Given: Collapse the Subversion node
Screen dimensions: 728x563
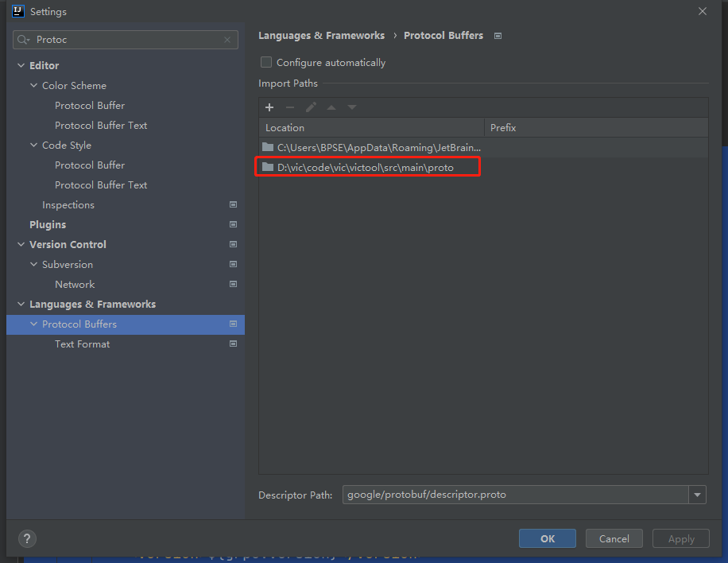Looking at the screenshot, I should [34, 264].
